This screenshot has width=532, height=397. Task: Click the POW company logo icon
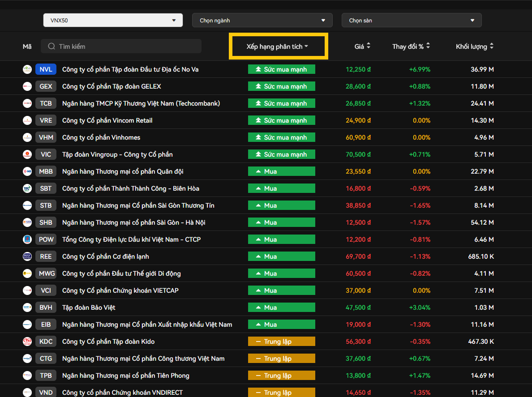27,239
